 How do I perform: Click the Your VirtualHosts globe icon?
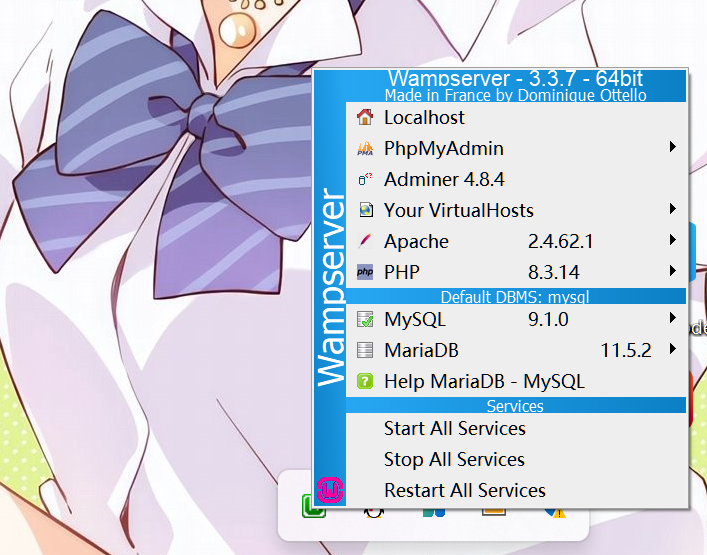[x=364, y=211]
